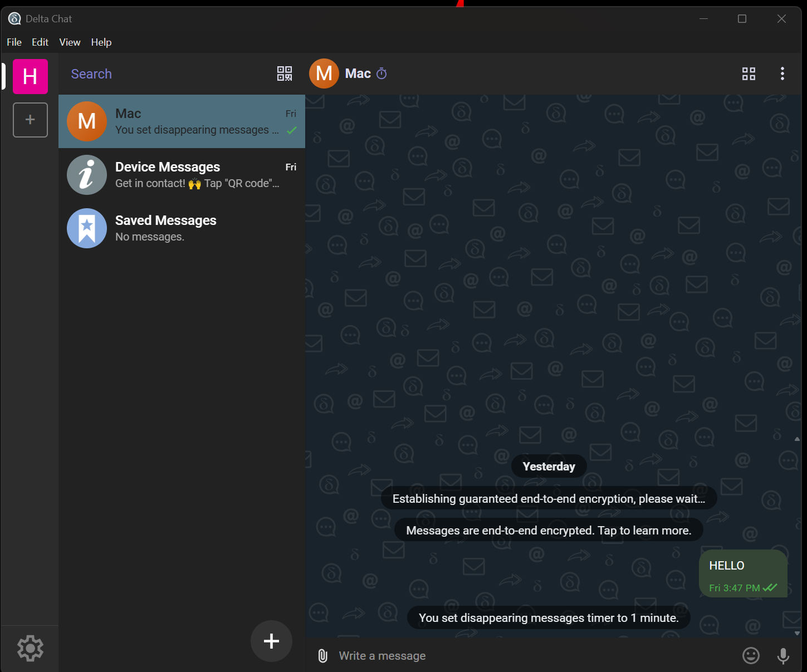Open the Saved Messages chat
Viewport: 807px width, 672px height.
[182, 228]
